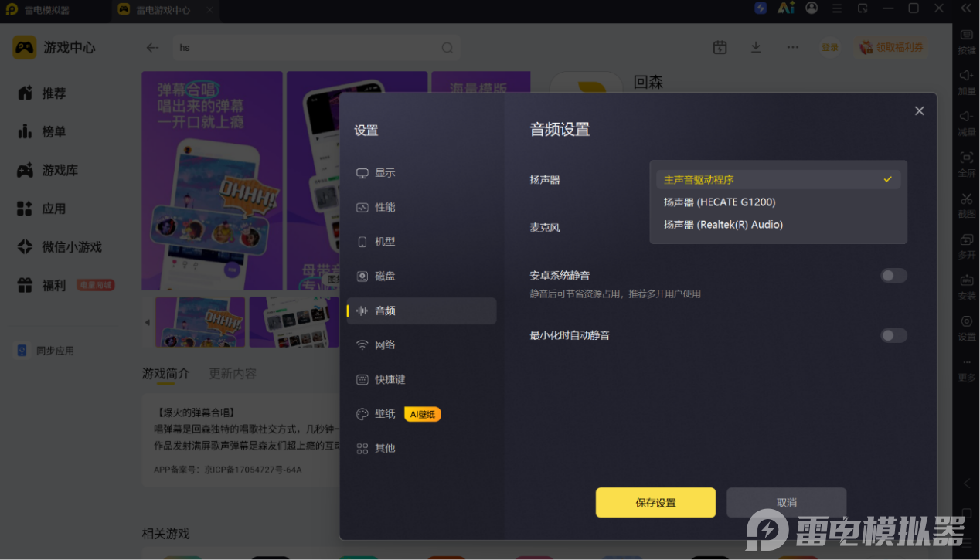Image resolution: width=980 pixels, height=560 pixels.
Task: Click the search magnifier icon
Action: tap(447, 47)
